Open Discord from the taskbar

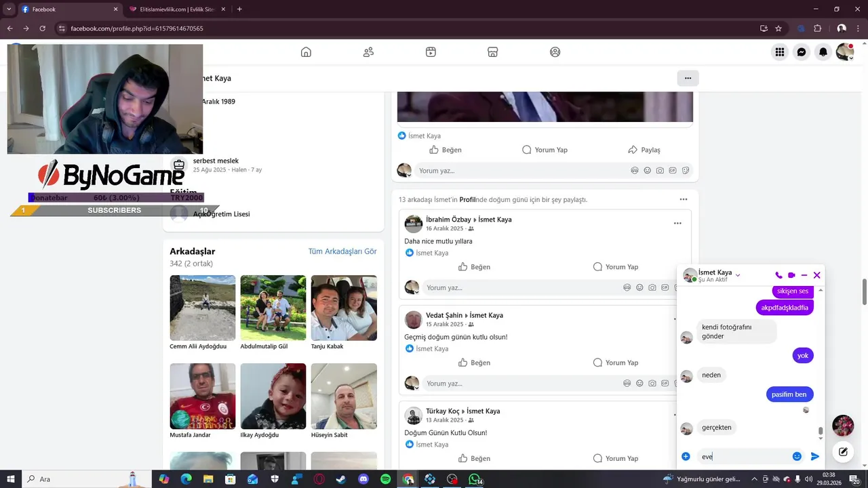(x=363, y=479)
